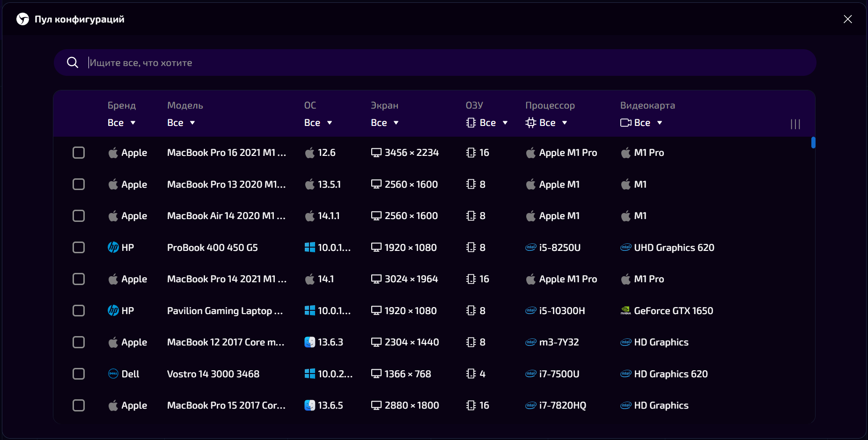Click Intel icon beside i7-7820HQ

pos(530,405)
